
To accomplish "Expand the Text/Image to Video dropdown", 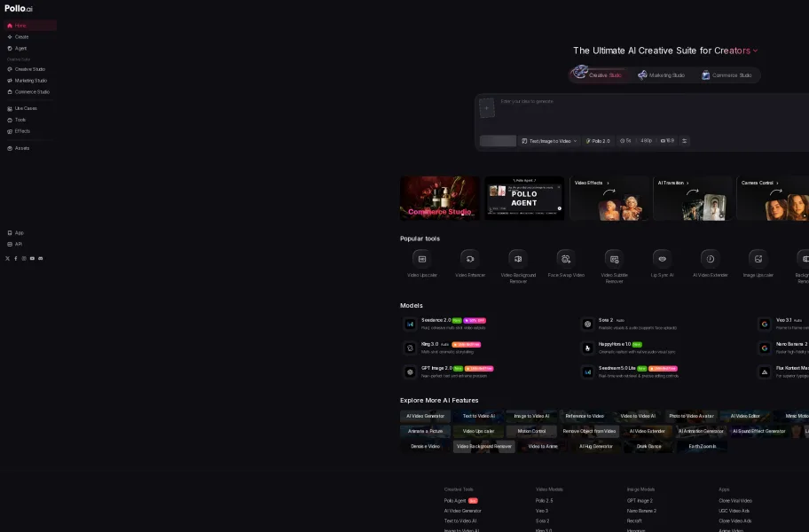I will pyautogui.click(x=549, y=141).
